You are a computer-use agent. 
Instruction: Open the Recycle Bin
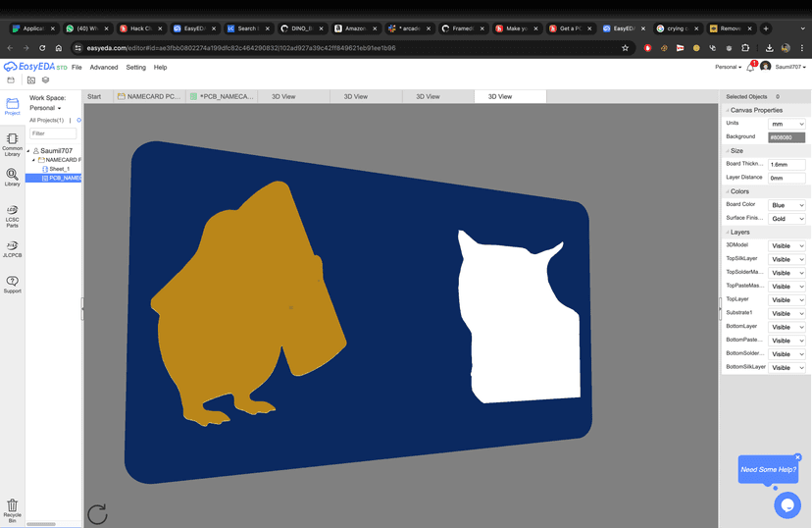(x=12, y=510)
